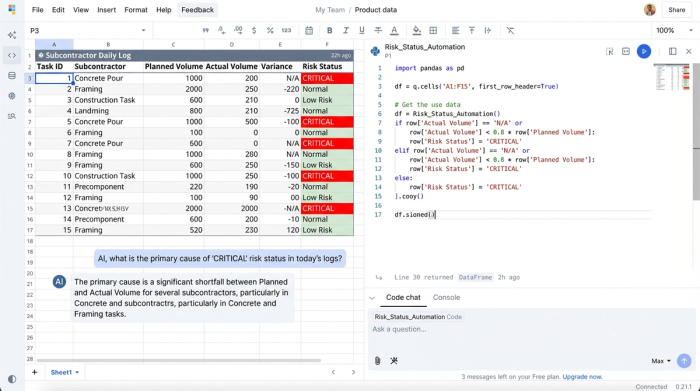Viewport: 700px width, 391px height.
Task: Open the Insert menu
Action: pos(106,10)
